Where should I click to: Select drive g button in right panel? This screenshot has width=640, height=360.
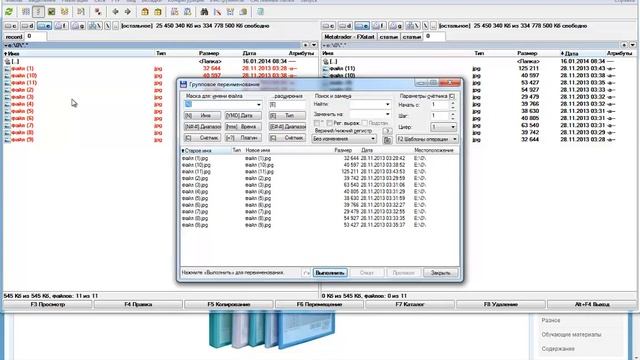point(395,26)
